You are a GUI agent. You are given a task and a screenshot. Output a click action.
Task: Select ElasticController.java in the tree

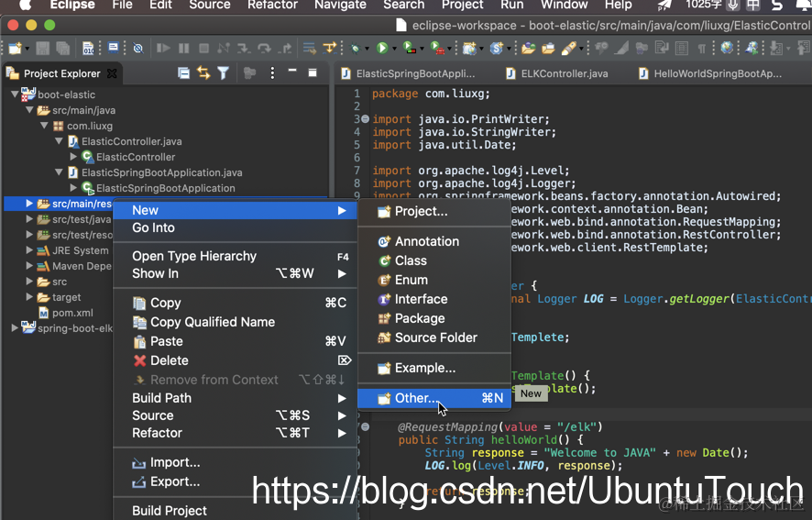pyautogui.click(x=126, y=141)
